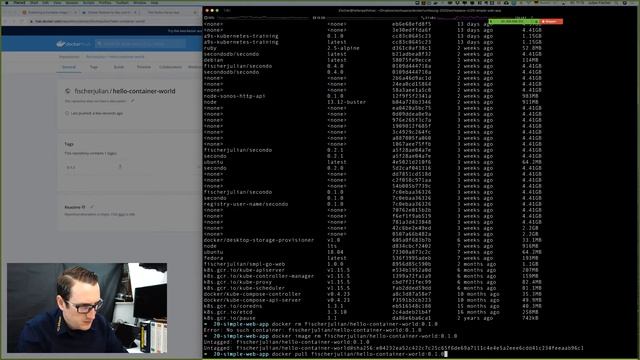Select 'docker/desktop-storage-provisioner' row
This screenshot has width=640, height=360.
pyautogui.click(x=372, y=240)
